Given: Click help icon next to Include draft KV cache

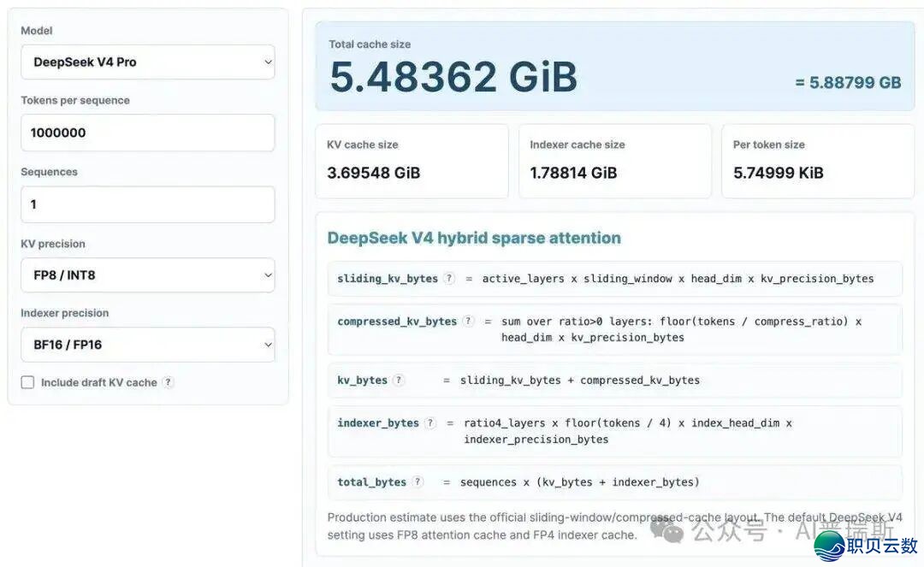Looking at the screenshot, I should (168, 382).
